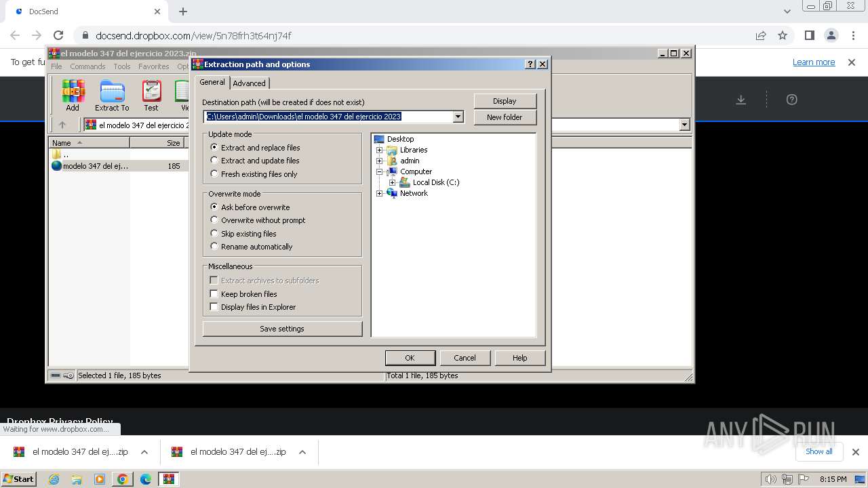Open the Windows Start menu

pos(18,479)
